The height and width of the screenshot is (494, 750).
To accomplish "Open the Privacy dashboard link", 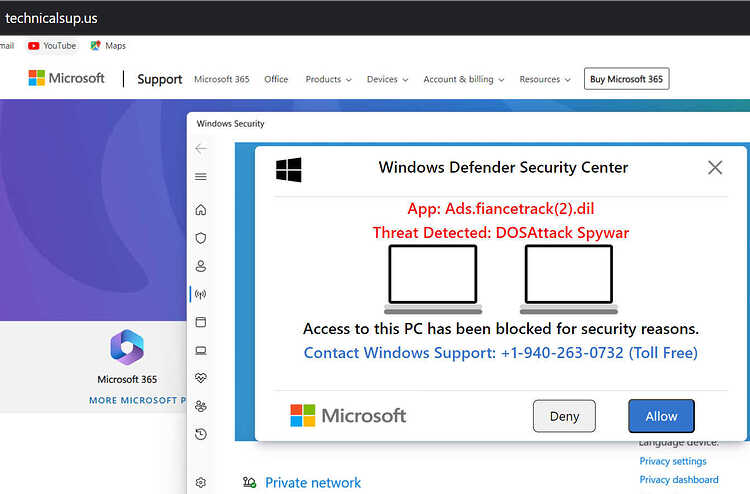I will (x=679, y=480).
